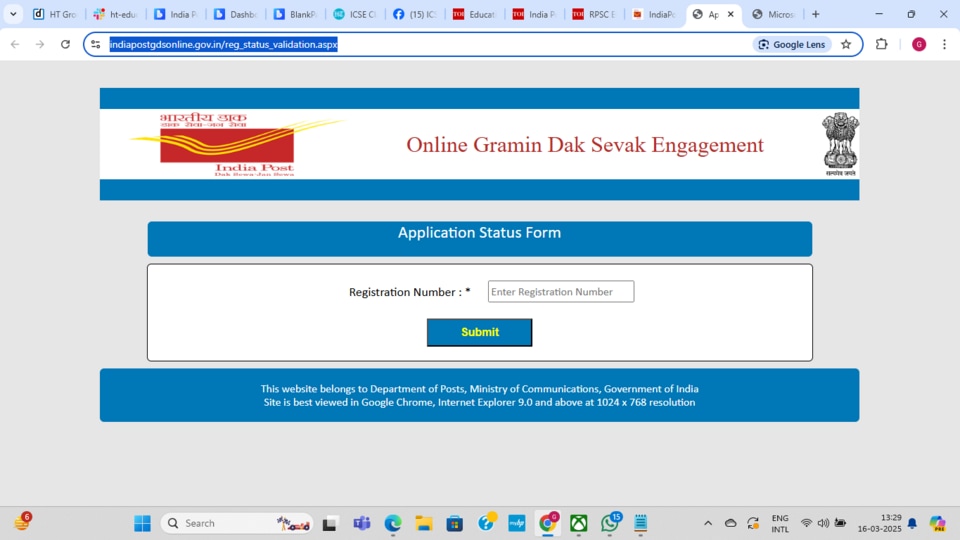Switch to Chrome on the taskbar
960x540 pixels.
[548, 523]
